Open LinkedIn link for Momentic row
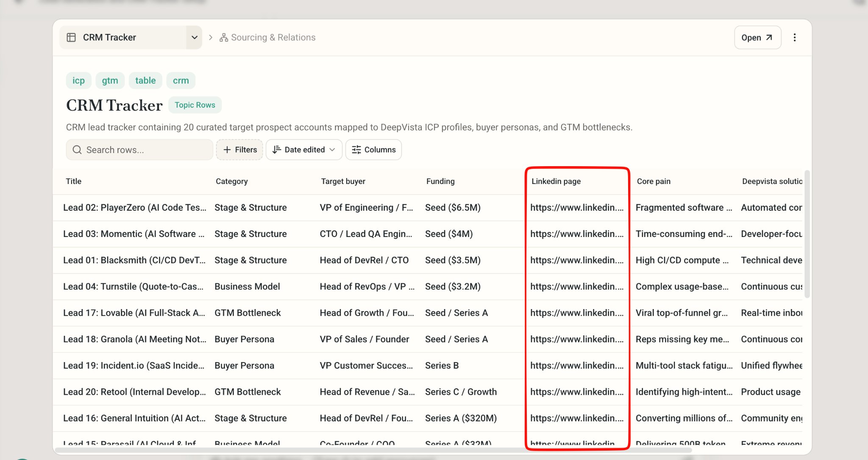Viewport: 868px width, 460px height. (x=577, y=234)
